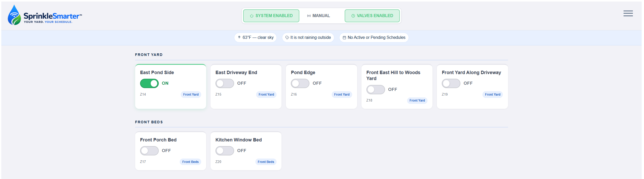This screenshot has width=644, height=179.
Task: Click the Z18 zone number
Action: (x=369, y=100)
